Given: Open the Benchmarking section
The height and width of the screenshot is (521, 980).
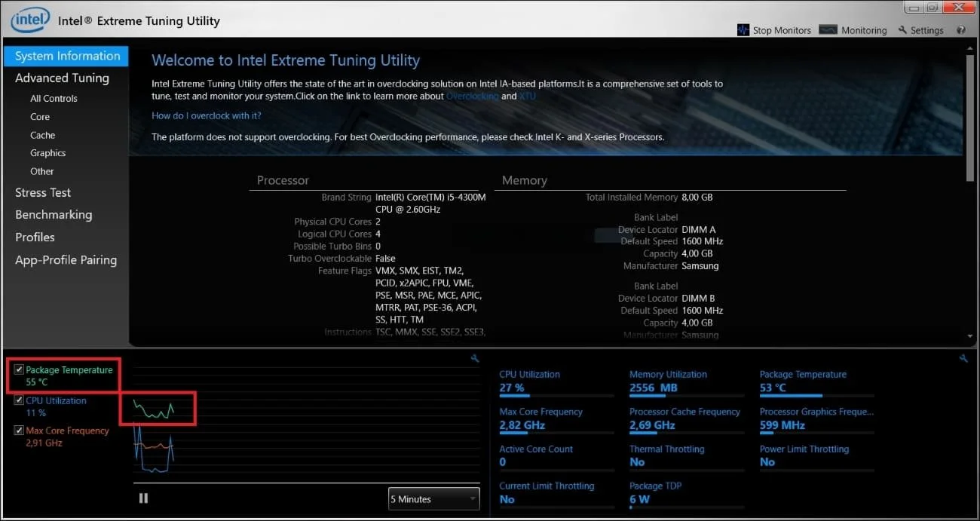Looking at the screenshot, I should click(54, 215).
